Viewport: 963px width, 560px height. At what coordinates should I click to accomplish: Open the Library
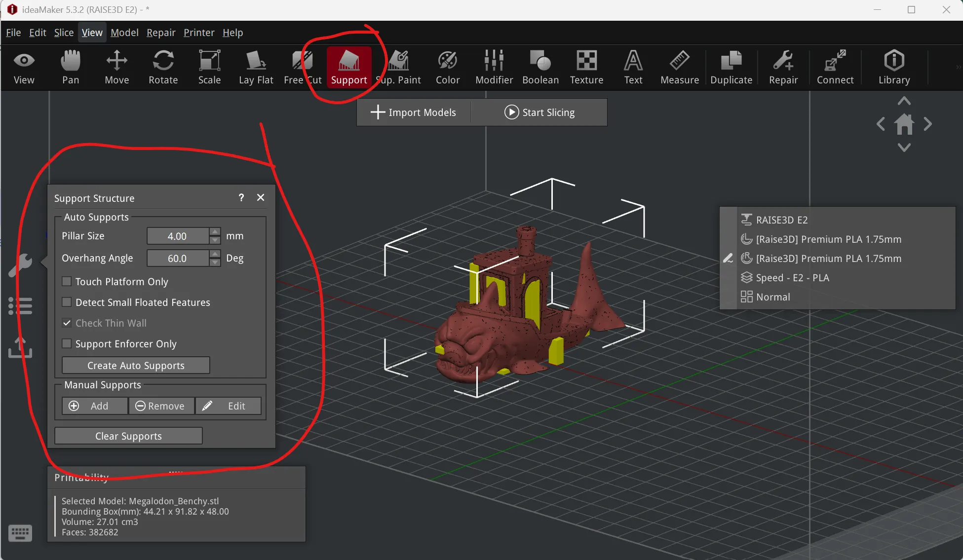click(x=894, y=68)
